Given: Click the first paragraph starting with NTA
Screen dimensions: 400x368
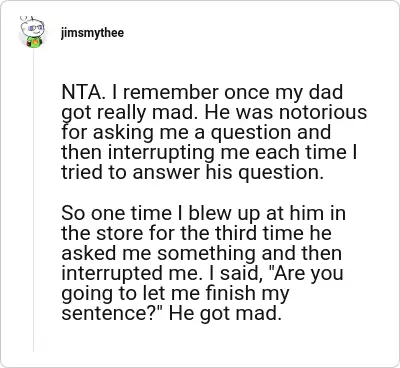Looking at the screenshot, I should (214, 132).
